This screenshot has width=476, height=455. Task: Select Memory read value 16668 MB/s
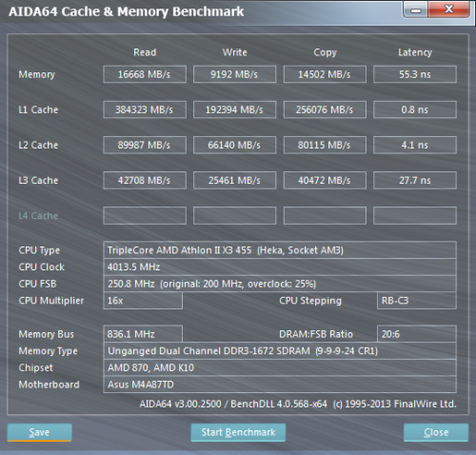click(145, 74)
